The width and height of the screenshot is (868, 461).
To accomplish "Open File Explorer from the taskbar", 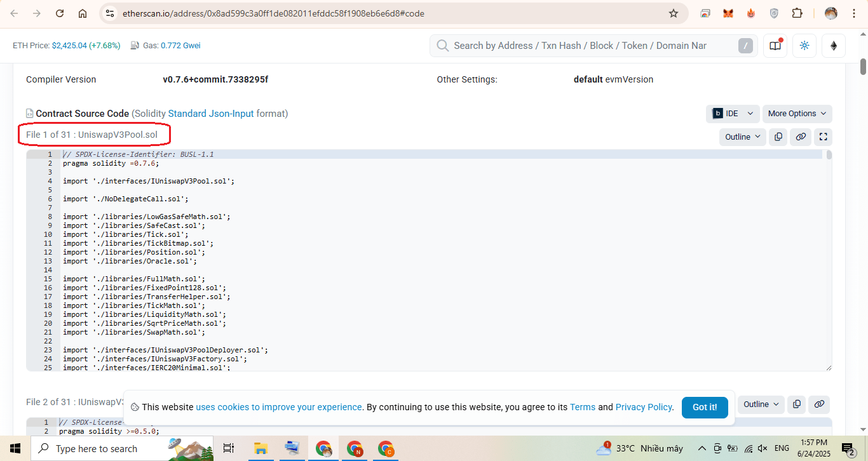I will 261,449.
